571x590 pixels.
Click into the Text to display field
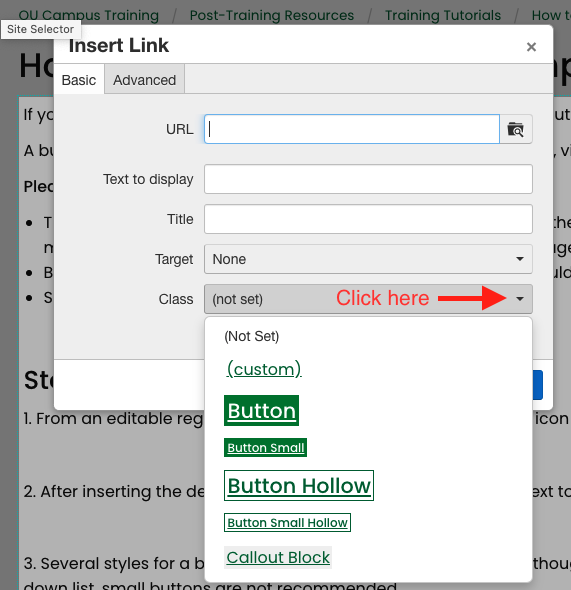(x=368, y=179)
